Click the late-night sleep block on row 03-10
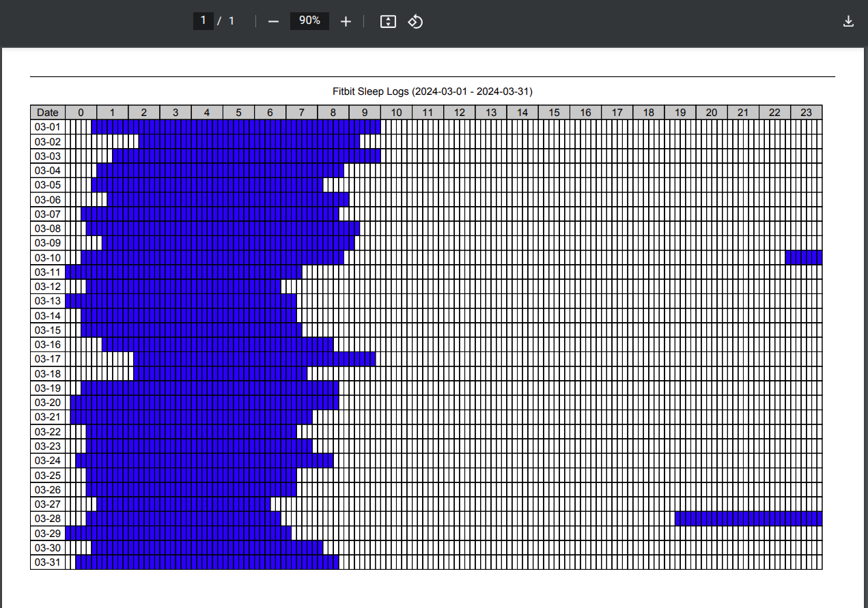Image resolution: width=868 pixels, height=608 pixels. (804, 258)
